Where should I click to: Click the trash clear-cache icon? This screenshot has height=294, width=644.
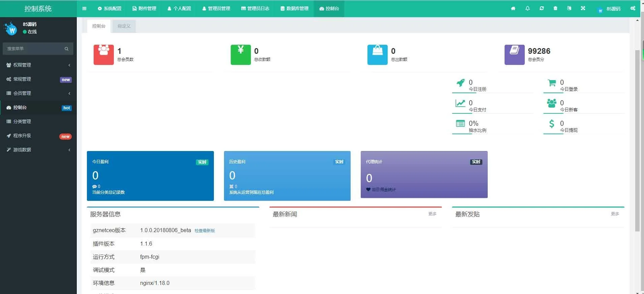tap(555, 8)
